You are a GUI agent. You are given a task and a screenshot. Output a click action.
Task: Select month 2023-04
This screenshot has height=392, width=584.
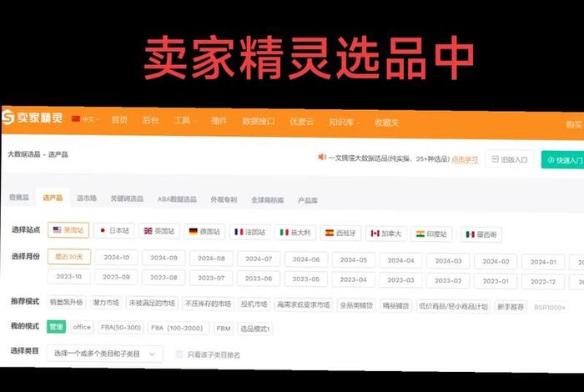tap(353, 279)
